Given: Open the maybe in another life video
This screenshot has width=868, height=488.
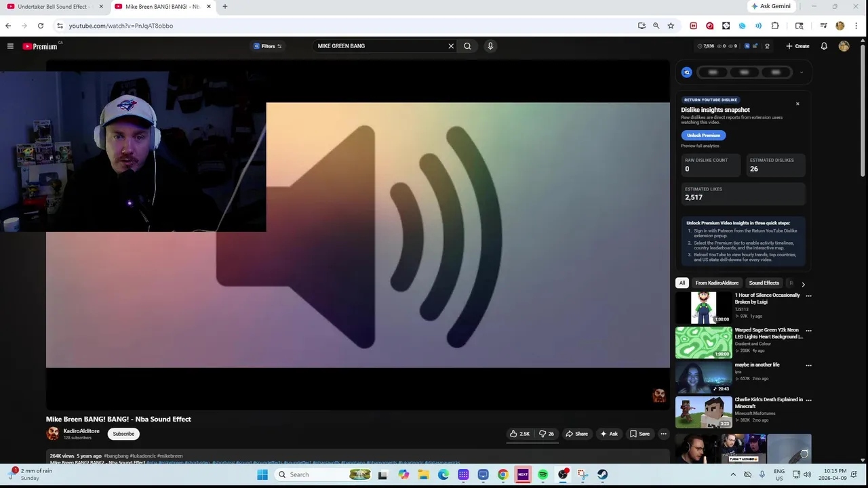Looking at the screenshot, I should pyautogui.click(x=704, y=377).
